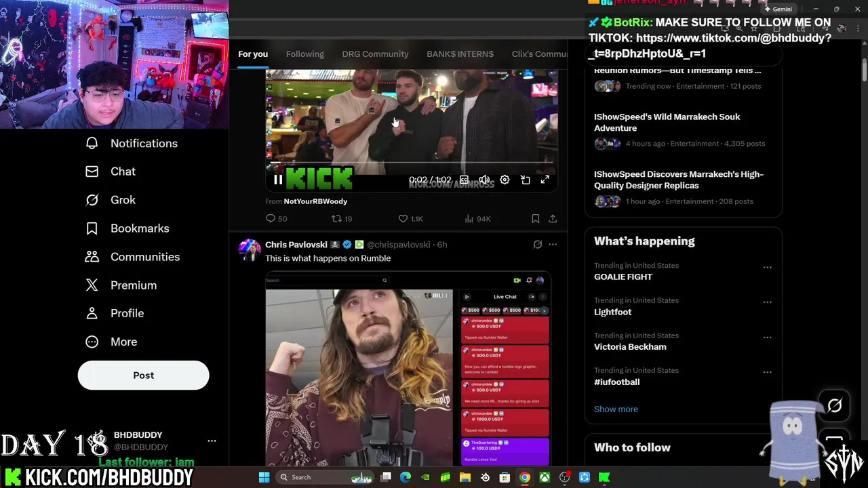Like the post with 1.1K likes
The height and width of the screenshot is (488, 868).
tap(410, 219)
